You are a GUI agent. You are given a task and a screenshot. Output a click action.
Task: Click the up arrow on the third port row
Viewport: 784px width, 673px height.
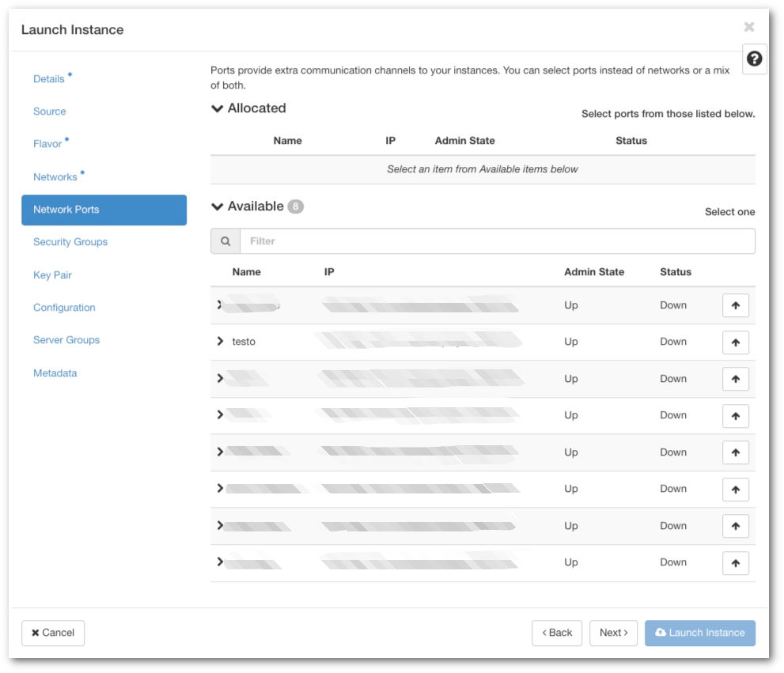pos(735,379)
